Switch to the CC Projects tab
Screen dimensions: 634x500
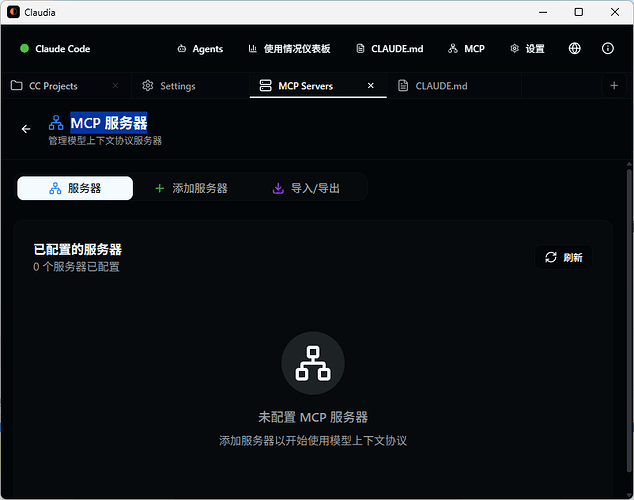click(65, 86)
